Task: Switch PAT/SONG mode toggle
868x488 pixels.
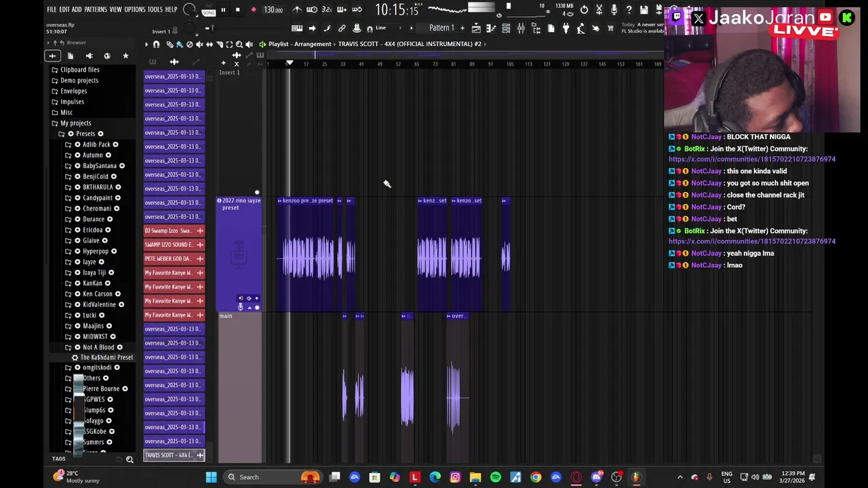Action: [208, 9]
